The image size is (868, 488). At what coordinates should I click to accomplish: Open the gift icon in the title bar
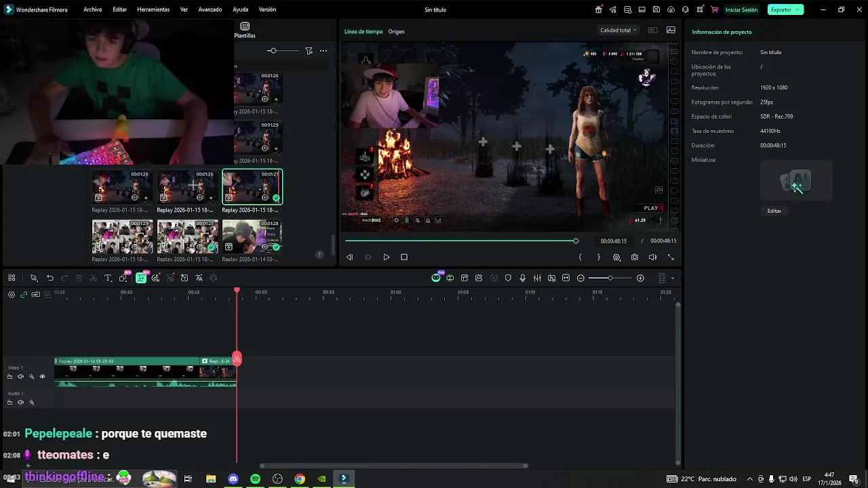pyautogui.click(x=599, y=9)
